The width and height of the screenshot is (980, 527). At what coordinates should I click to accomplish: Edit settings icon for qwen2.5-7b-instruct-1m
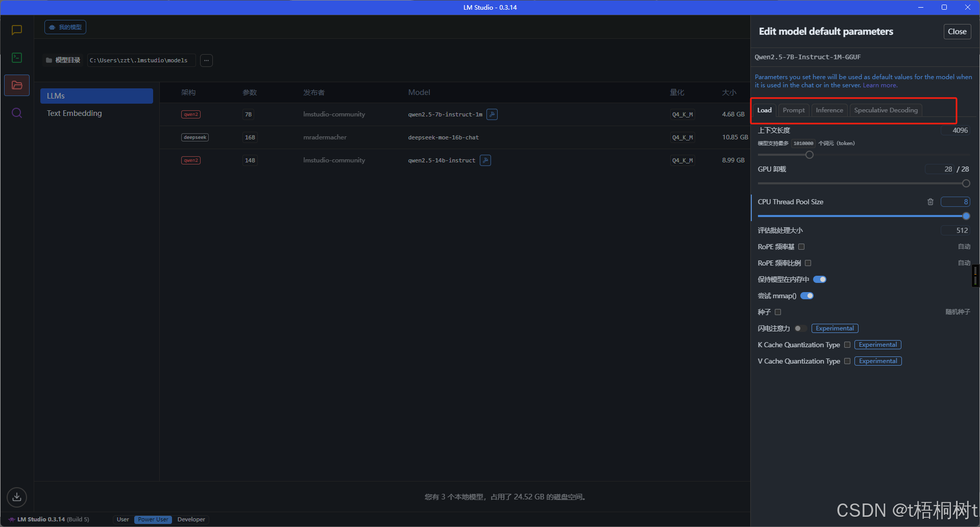(492, 114)
